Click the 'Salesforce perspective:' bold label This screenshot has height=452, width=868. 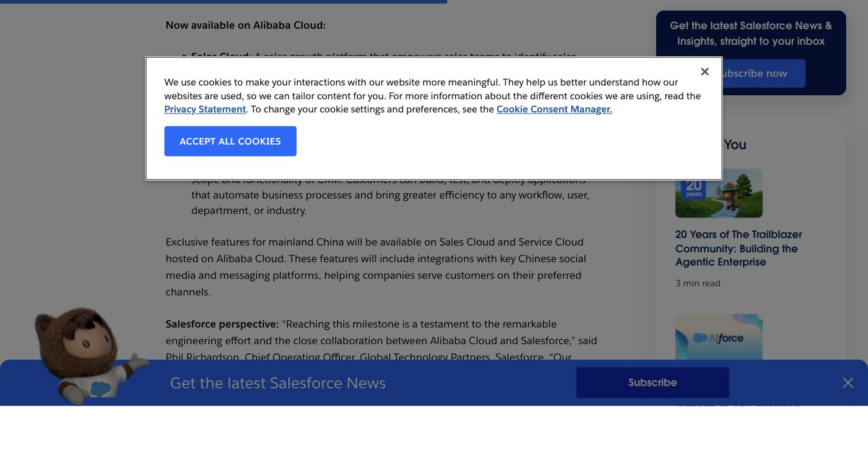pyautogui.click(x=222, y=324)
